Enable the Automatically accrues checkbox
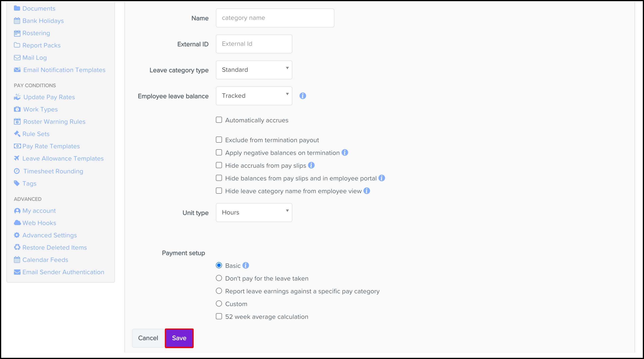The image size is (644, 359). [219, 120]
